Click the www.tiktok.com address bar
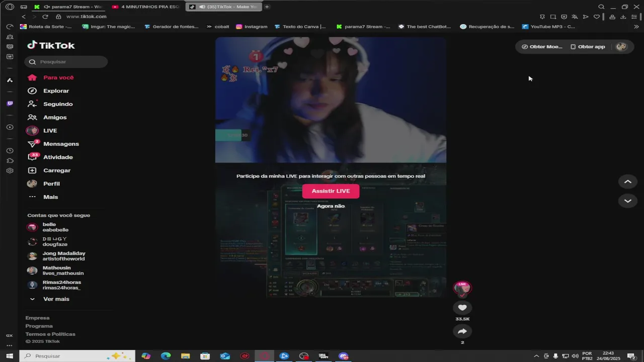Image resolution: width=644 pixels, height=362 pixels. point(86,17)
